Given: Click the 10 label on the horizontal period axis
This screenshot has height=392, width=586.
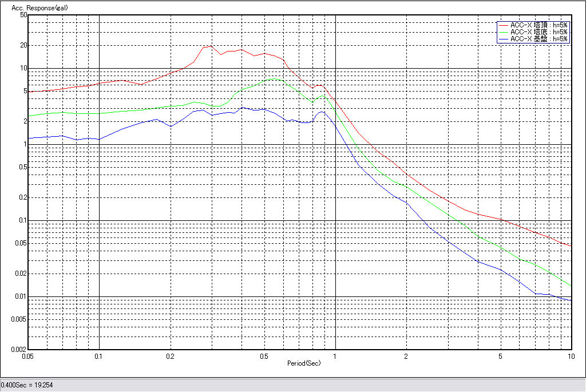Looking at the screenshot, I should coord(570,357).
